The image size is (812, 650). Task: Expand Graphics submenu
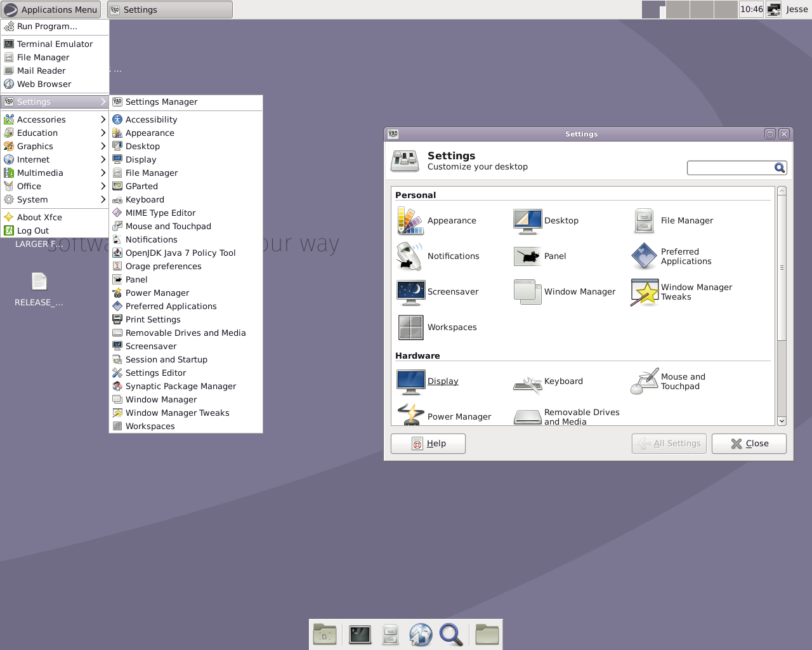coord(55,146)
